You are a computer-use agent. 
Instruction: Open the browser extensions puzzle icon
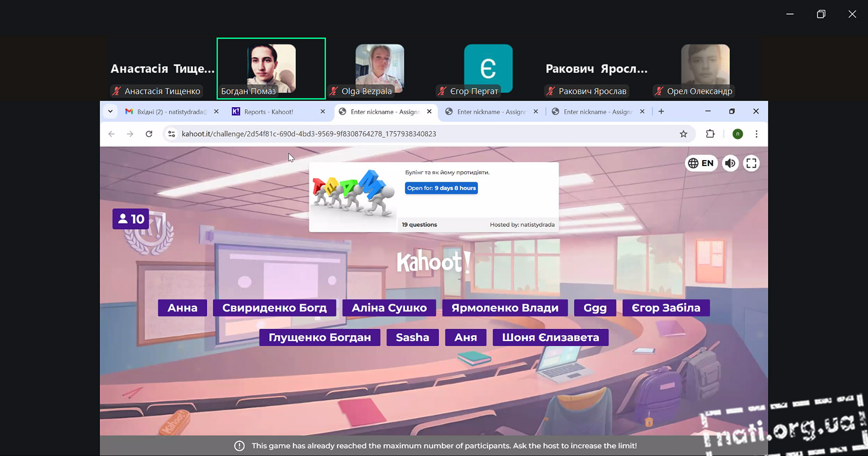(710, 134)
